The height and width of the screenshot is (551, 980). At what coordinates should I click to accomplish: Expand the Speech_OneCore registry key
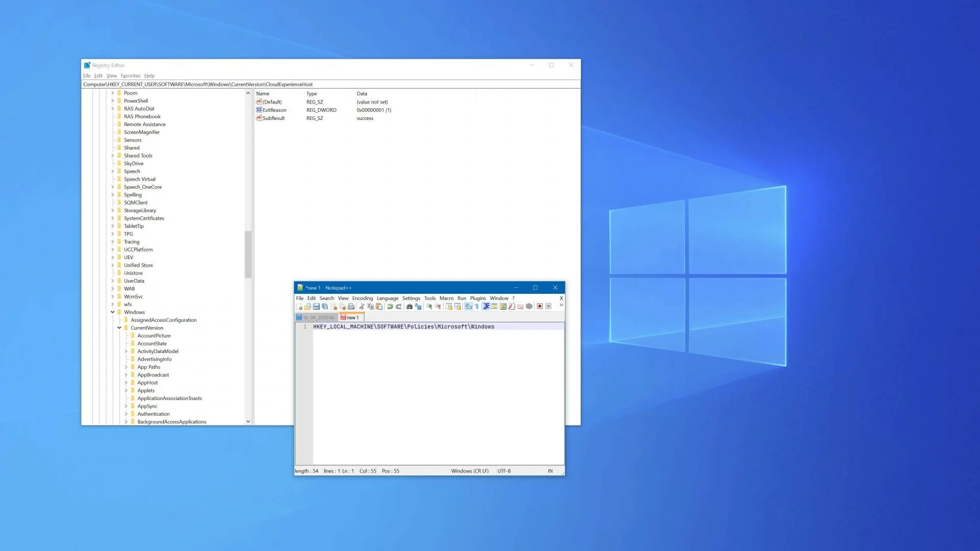pyautogui.click(x=112, y=187)
